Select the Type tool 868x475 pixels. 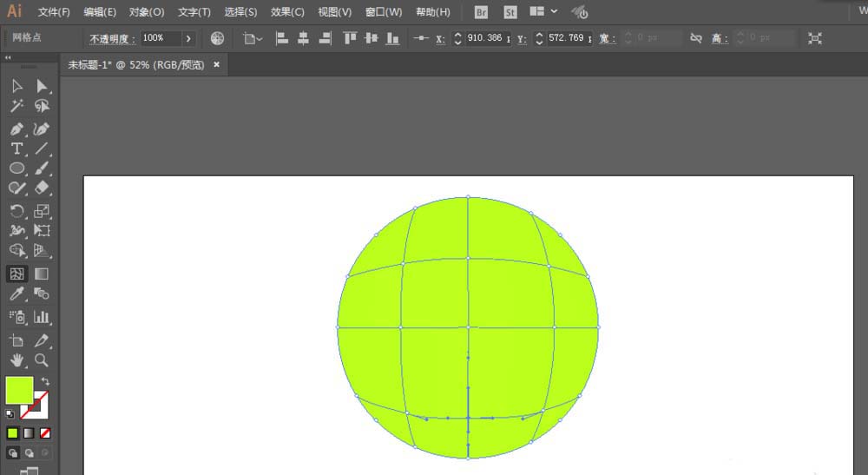coord(16,148)
